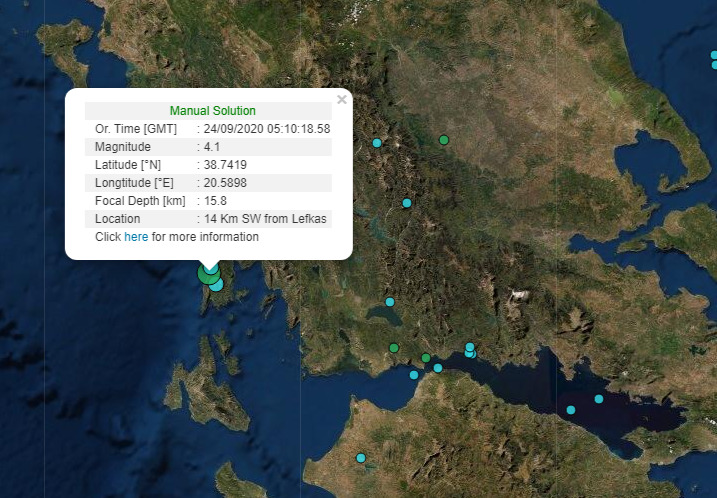The width and height of the screenshot is (717, 498).
Task: Select cyan marker nearest popup's top-right corner
Action: pyautogui.click(x=377, y=143)
